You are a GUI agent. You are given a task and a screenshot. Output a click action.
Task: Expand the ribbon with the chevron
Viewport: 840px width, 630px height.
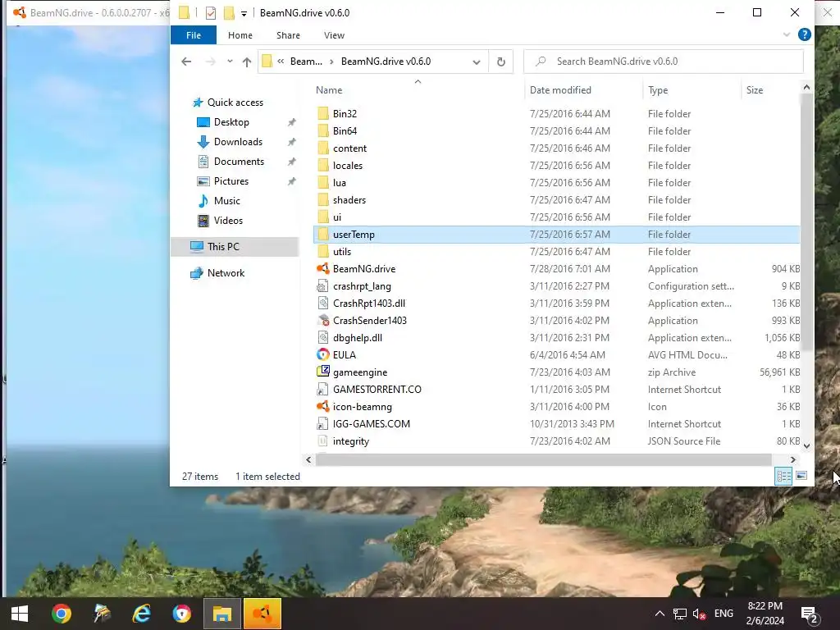[786, 34]
